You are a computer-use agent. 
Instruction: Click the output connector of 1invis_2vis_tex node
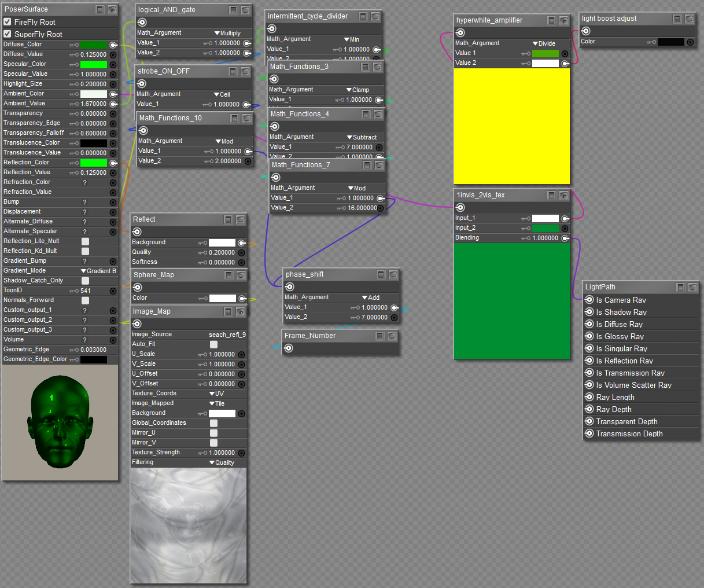[459, 207]
